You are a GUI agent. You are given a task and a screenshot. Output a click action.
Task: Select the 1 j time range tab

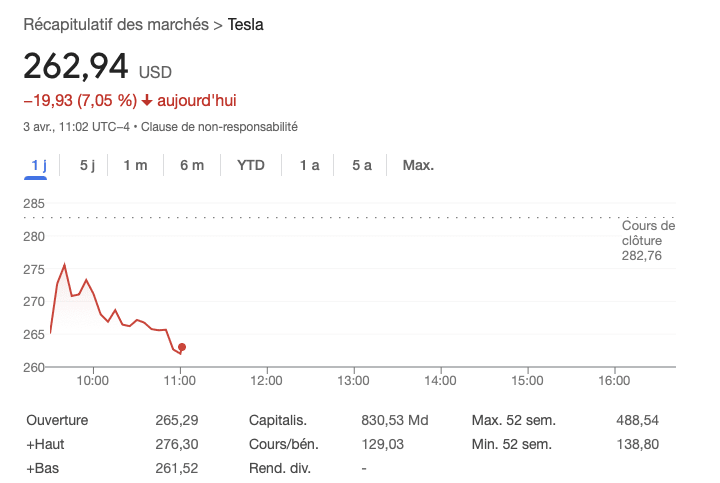pos(37,165)
